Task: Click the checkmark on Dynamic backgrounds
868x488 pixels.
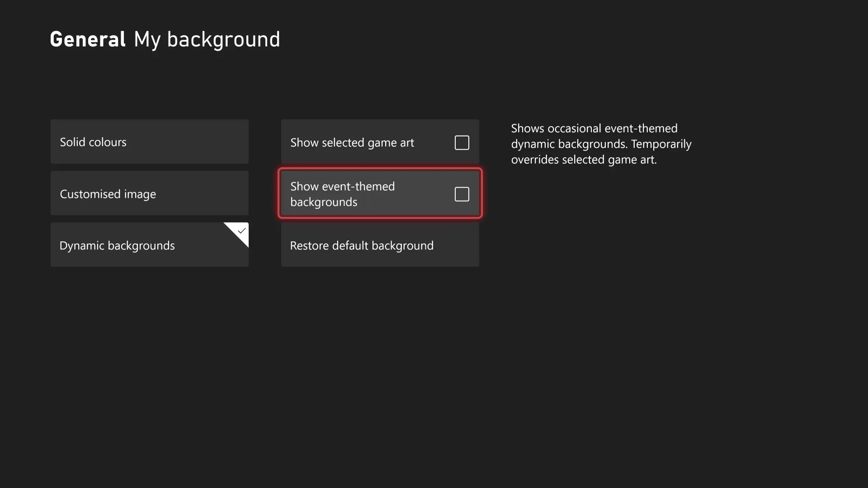Action: click(x=241, y=231)
